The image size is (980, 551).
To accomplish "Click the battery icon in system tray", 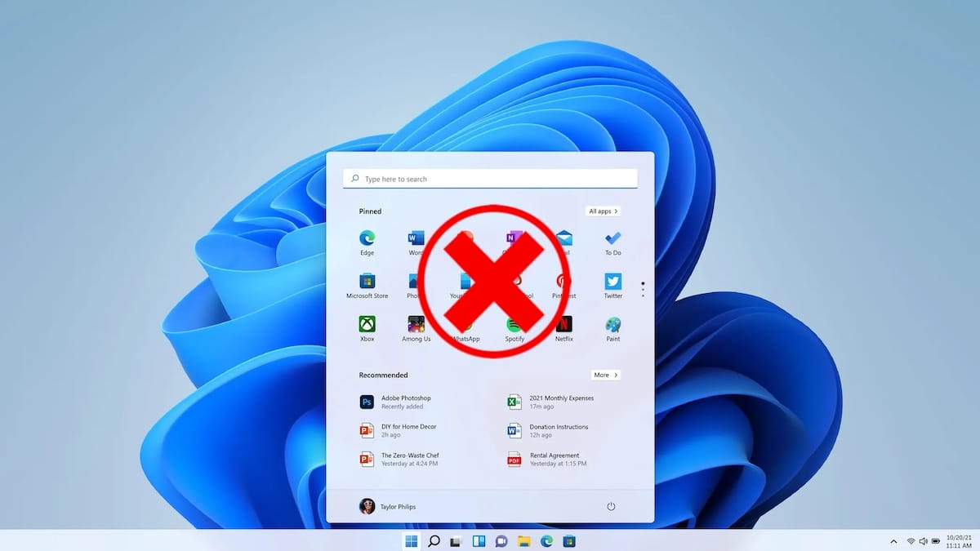I will [935, 541].
